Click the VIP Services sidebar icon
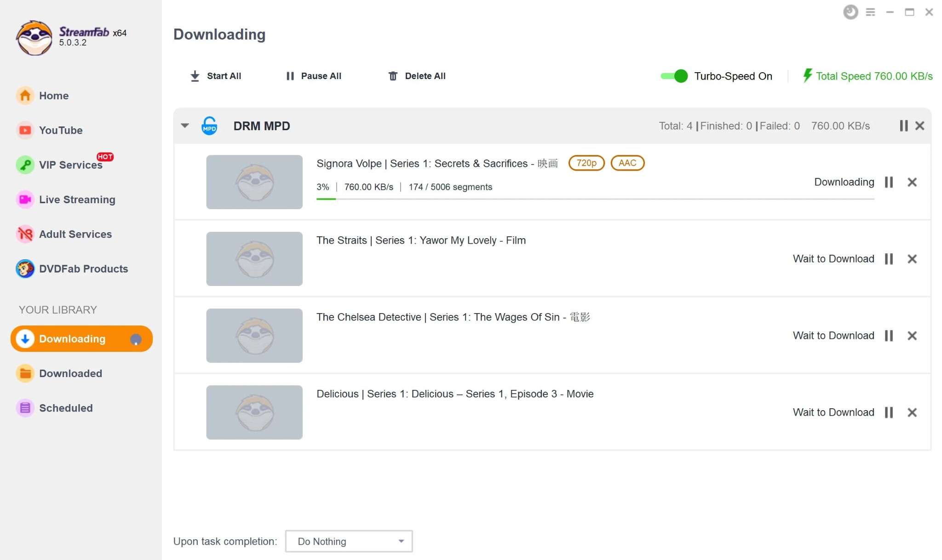 click(25, 165)
